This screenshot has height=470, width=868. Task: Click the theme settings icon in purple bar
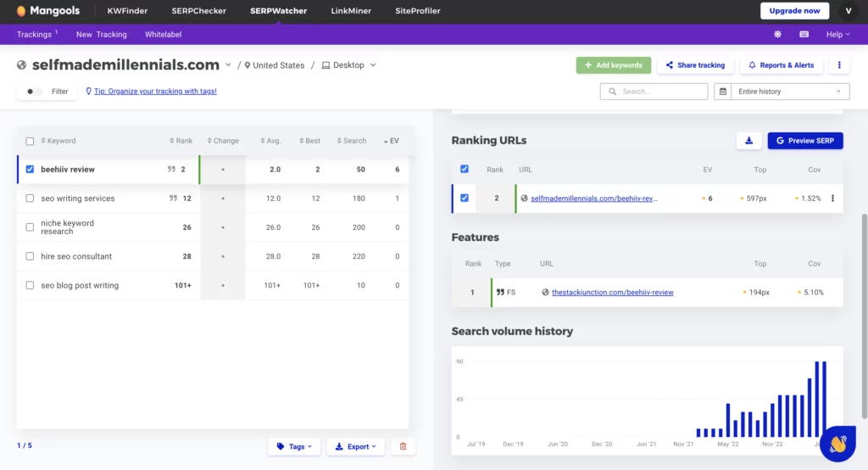coord(777,35)
